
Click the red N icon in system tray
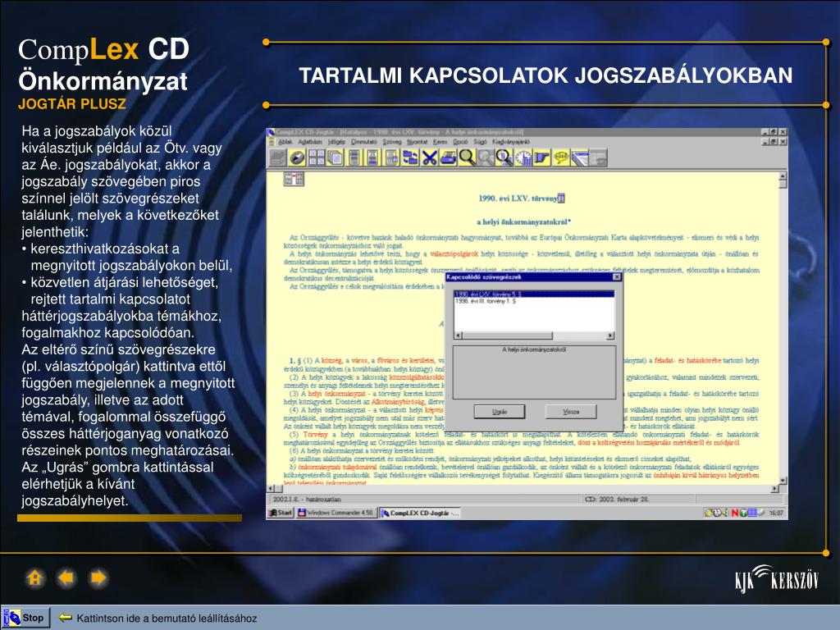[x=736, y=514]
